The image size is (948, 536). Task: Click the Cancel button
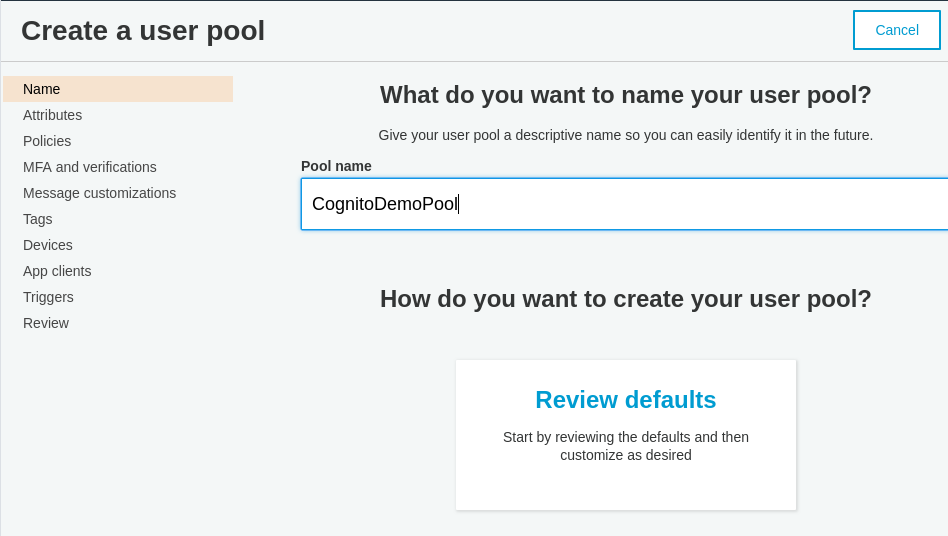point(897,30)
